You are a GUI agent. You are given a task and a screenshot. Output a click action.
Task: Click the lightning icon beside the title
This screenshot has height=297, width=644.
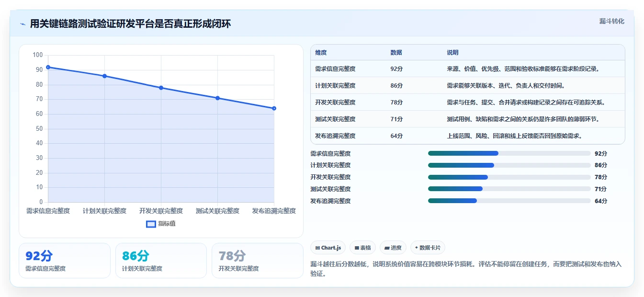point(23,24)
